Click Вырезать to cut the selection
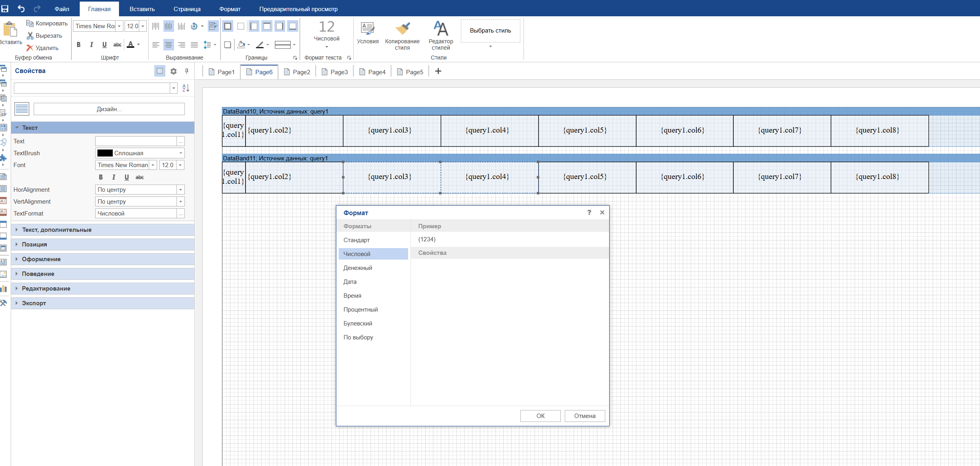Screen dimensions: 980x466 pyautogui.click(x=44, y=36)
